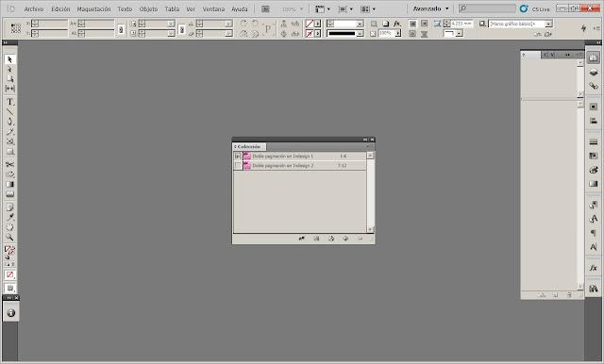Click the Remove documents minus icon
This screenshot has height=364, width=604.
click(x=360, y=239)
